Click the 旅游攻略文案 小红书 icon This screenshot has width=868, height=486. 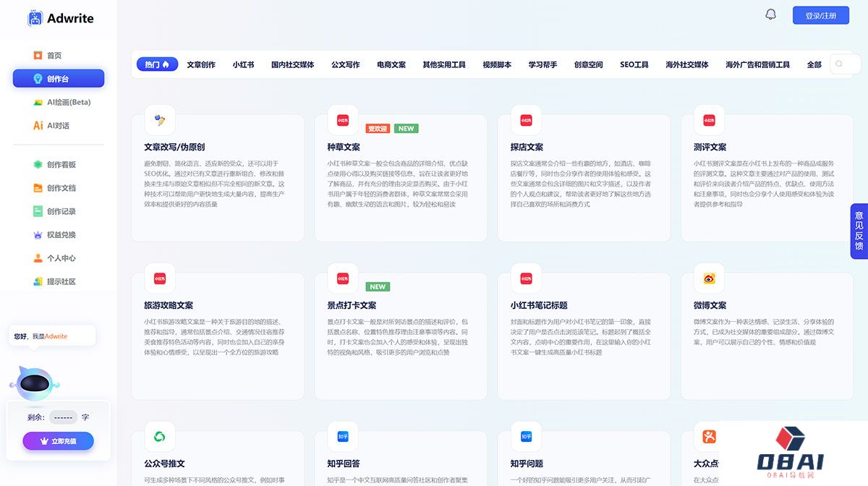159,278
